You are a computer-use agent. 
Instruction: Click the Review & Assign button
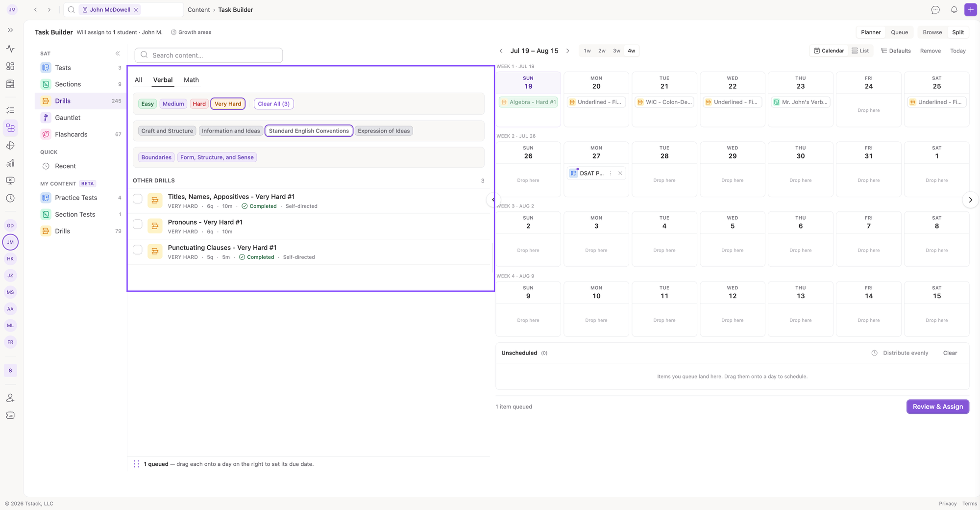click(x=937, y=407)
